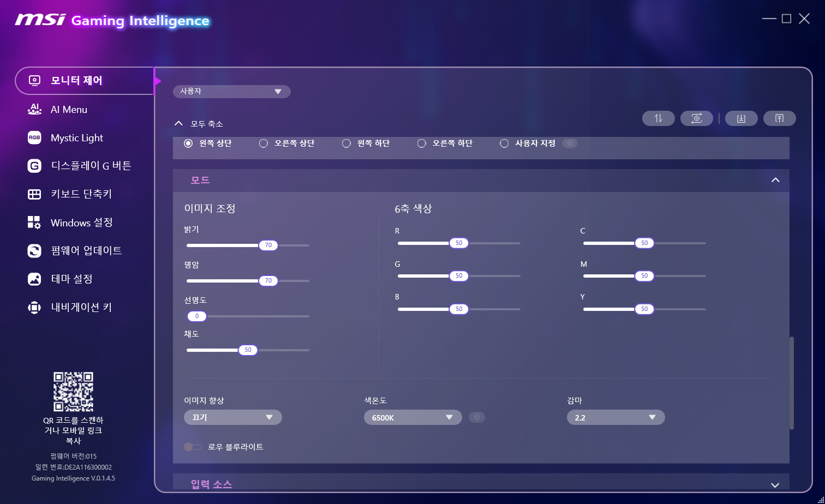Image resolution: width=825 pixels, height=504 pixels.
Task: Click the reset settings gear-cycle icon
Action: (697, 118)
